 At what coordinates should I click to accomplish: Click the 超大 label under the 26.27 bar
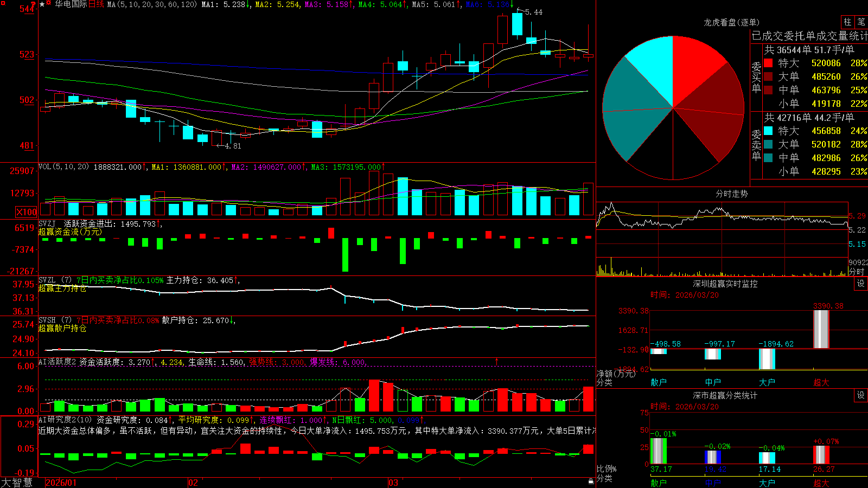point(821,483)
